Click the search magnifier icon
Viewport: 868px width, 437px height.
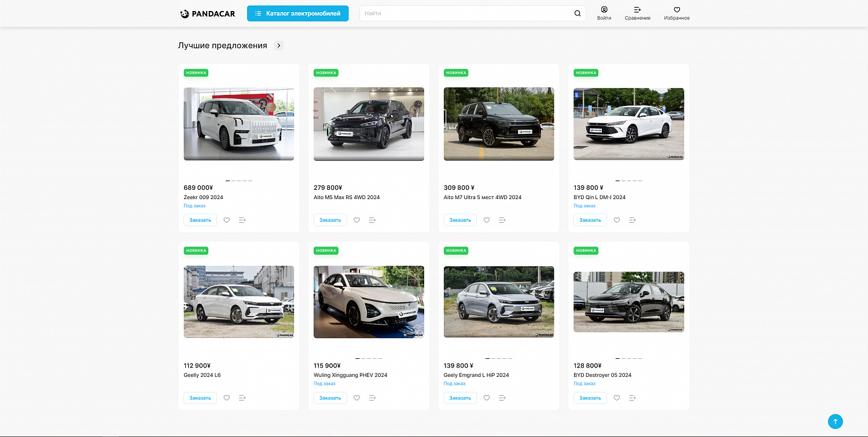[578, 13]
